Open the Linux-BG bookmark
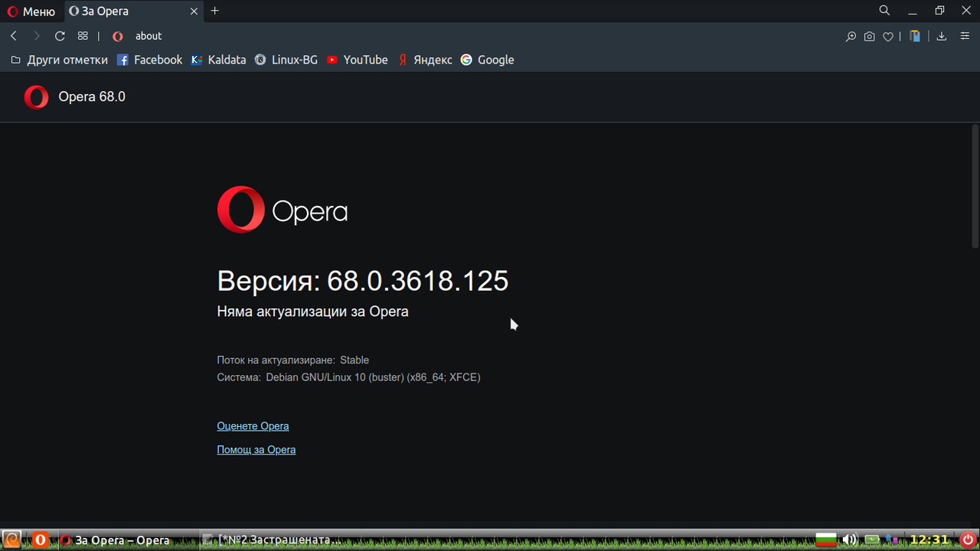Screen dimensions: 980x551 286,60
